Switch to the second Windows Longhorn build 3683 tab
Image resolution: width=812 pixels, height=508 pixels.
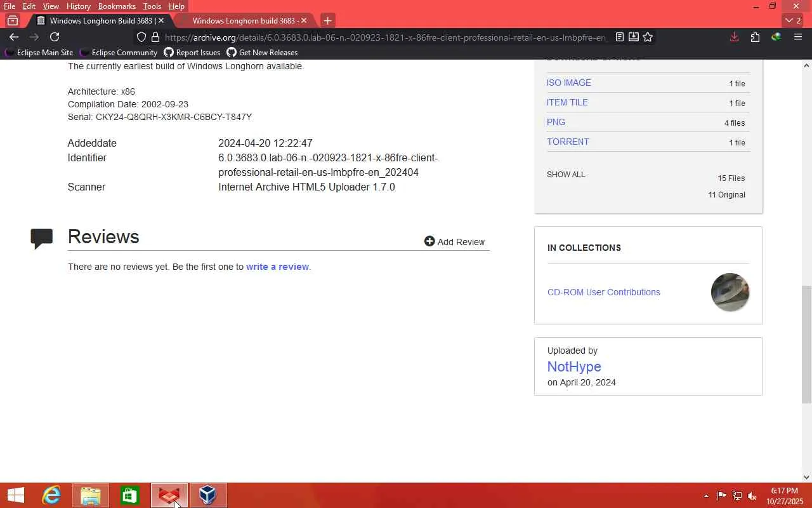point(246,20)
